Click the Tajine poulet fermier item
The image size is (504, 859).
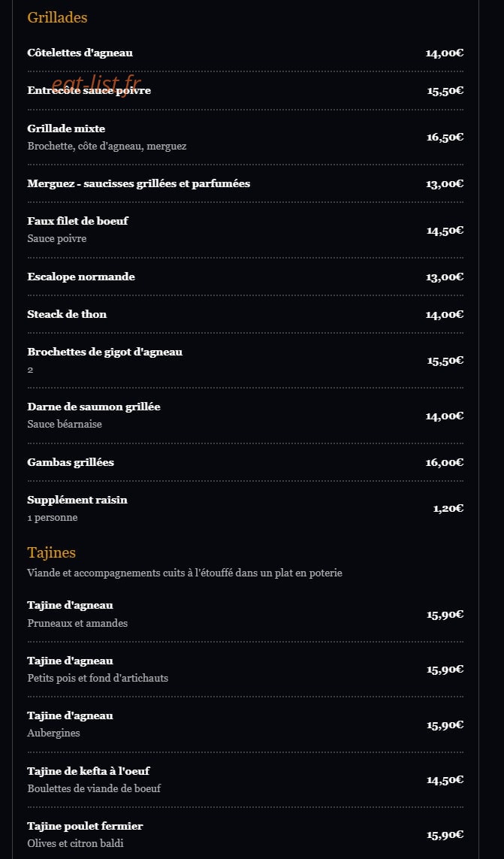point(246,835)
